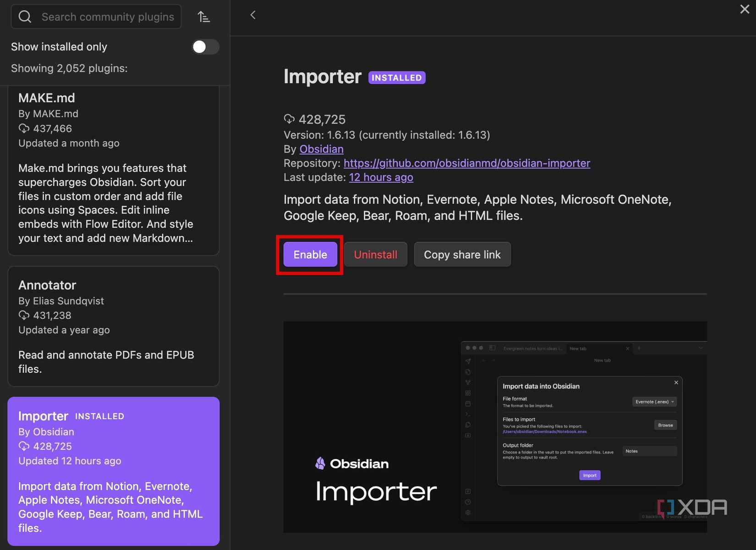The height and width of the screenshot is (550, 756).
Task: Open the MAKE.md plugin card
Action: (114, 170)
